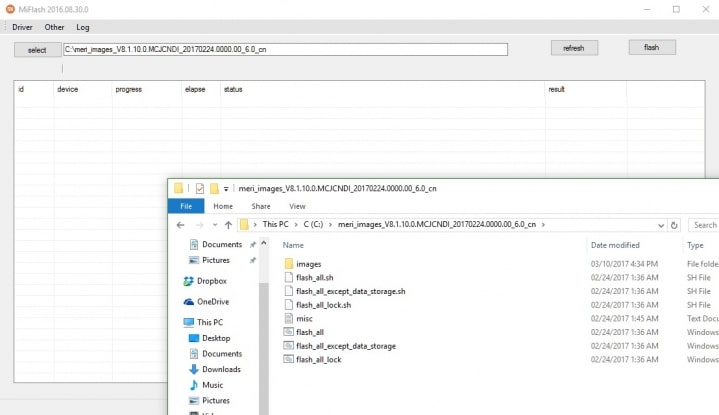
Task: Click the Explorer Forward arrow
Action: [199, 225]
